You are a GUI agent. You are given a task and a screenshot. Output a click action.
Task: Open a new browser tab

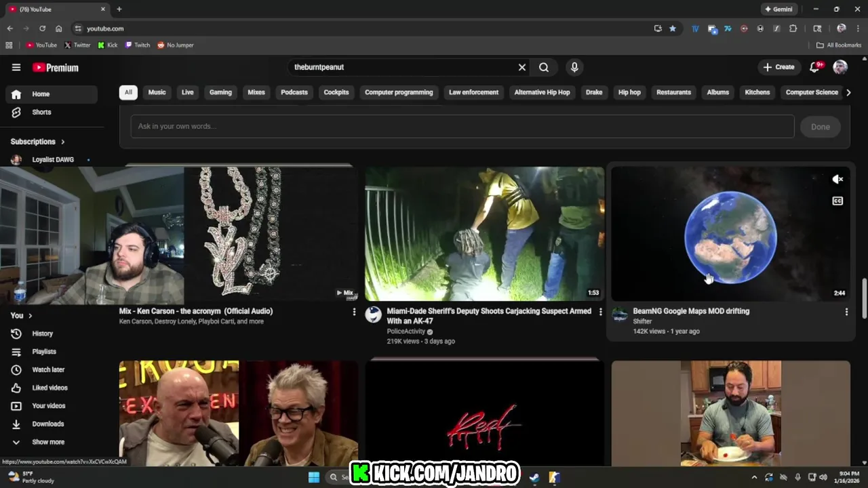click(119, 9)
